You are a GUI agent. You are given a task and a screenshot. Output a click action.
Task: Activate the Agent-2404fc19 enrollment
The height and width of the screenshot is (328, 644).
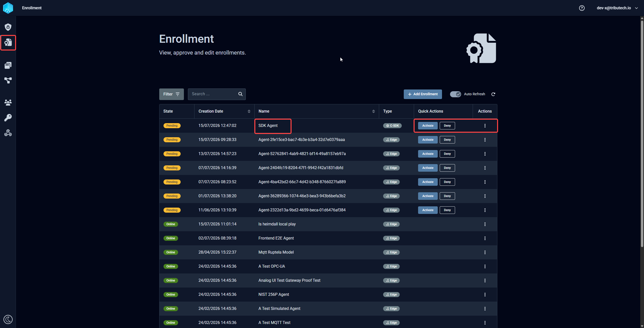428,168
